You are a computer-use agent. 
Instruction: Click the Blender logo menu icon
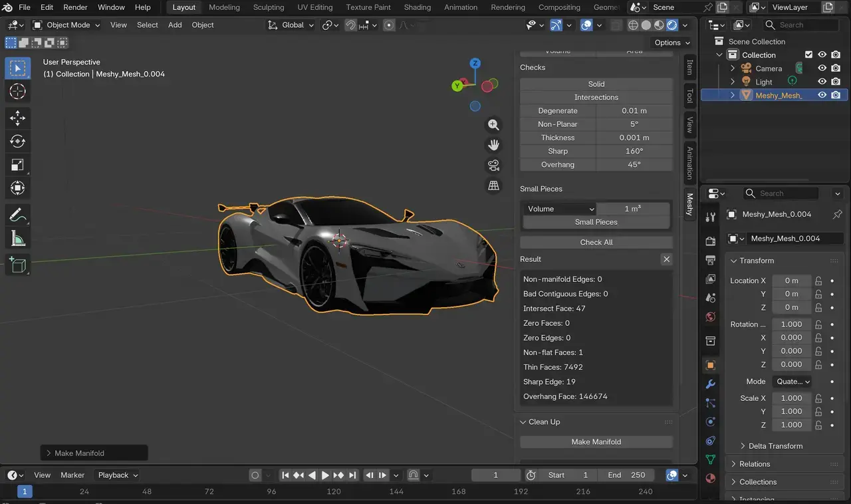7,7
